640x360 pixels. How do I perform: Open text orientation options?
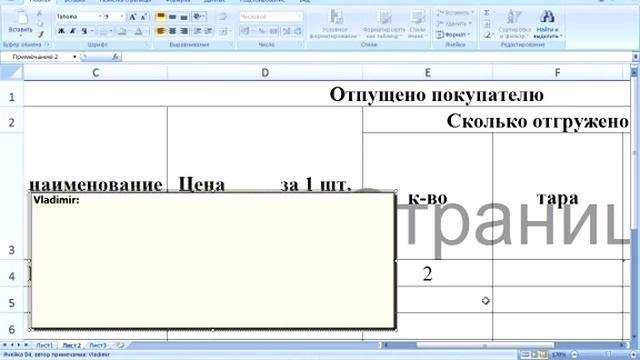coord(199,17)
